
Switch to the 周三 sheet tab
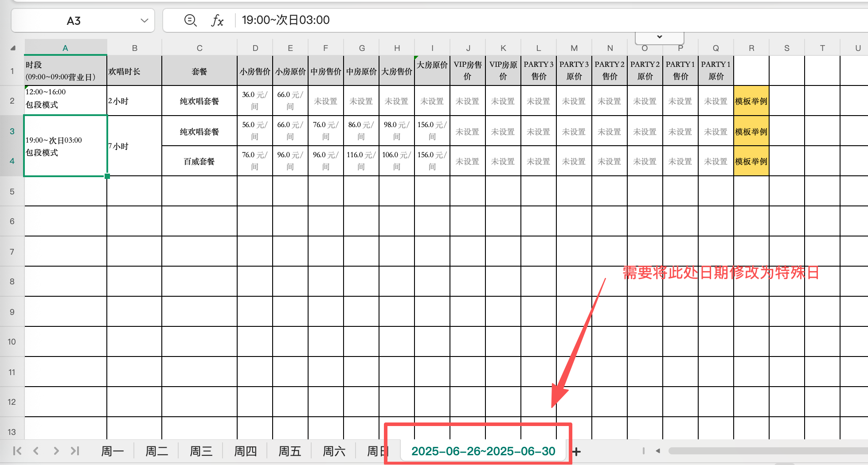pos(201,451)
